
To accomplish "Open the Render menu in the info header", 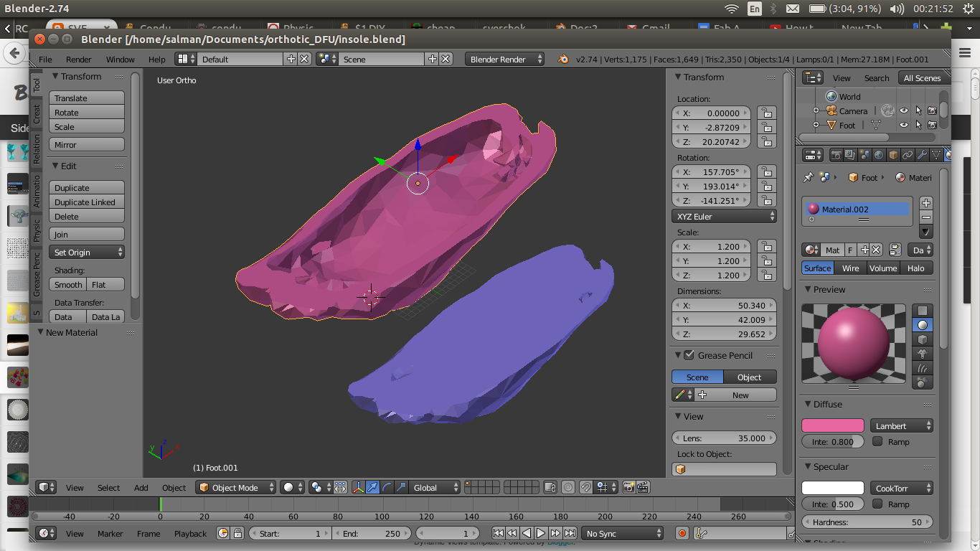I will coord(78,60).
